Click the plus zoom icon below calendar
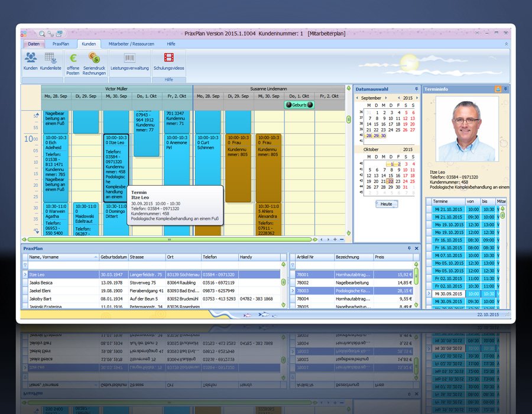This screenshot has height=414, width=532. click(335, 240)
